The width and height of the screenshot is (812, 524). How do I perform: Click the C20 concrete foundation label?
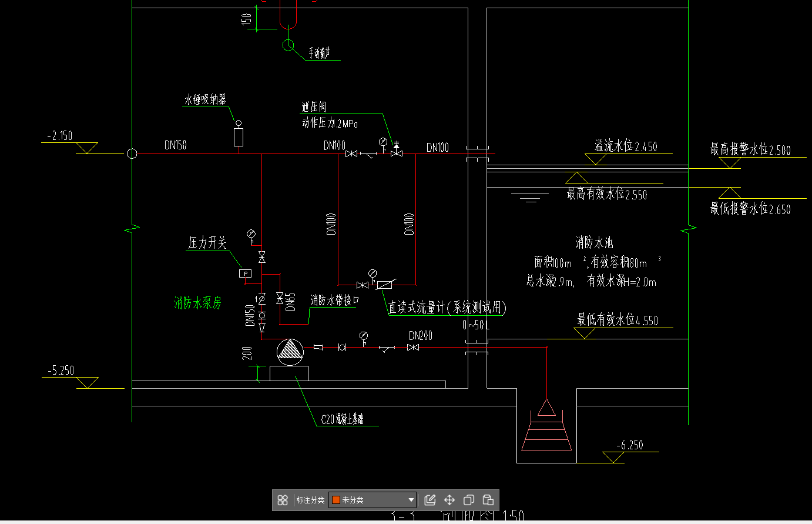pyautogui.click(x=342, y=419)
